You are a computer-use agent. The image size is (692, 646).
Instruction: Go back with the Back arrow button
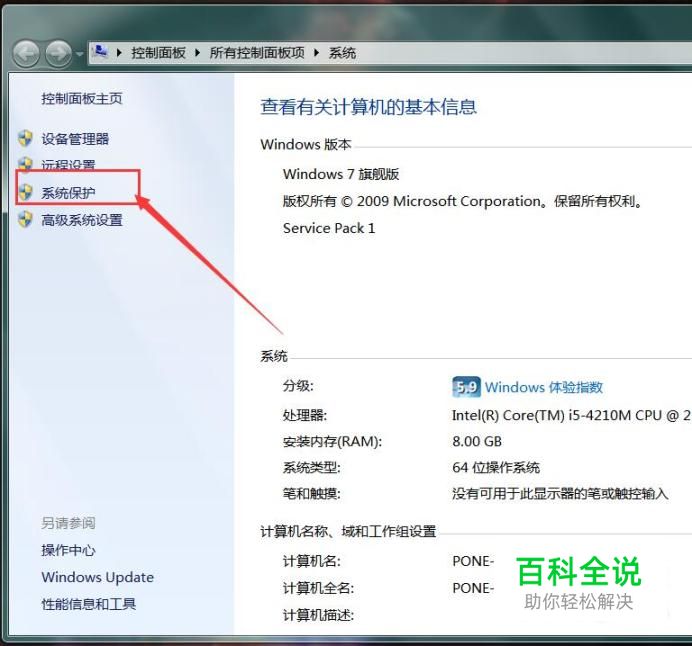click(26, 54)
